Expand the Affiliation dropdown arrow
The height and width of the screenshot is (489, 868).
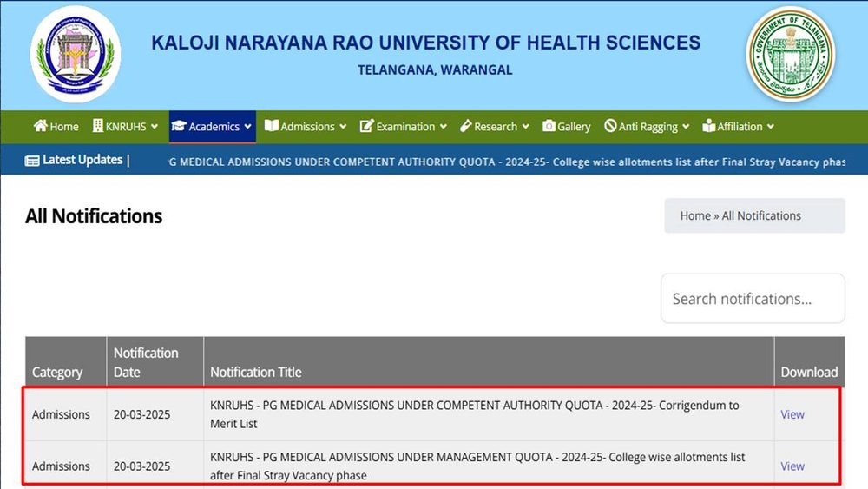tap(770, 127)
